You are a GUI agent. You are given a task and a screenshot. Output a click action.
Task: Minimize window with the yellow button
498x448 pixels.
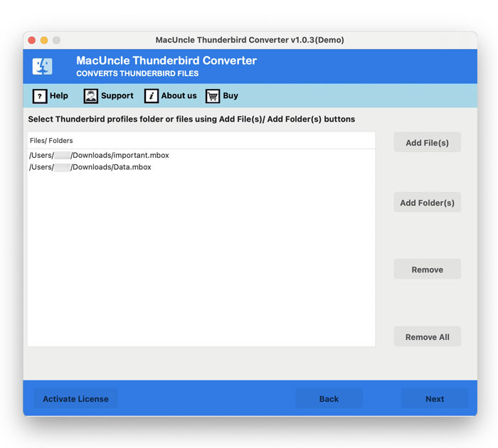tap(44, 41)
